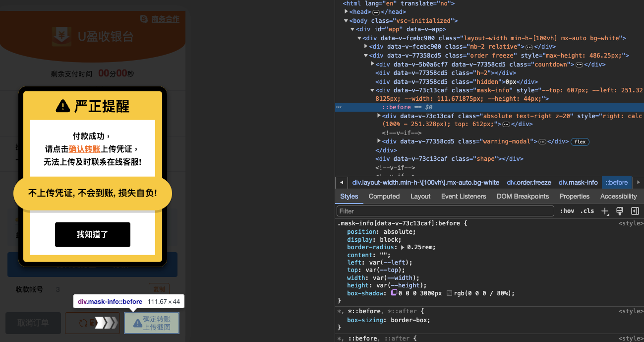Click the 剩余支付时间 countdown text

point(92,73)
